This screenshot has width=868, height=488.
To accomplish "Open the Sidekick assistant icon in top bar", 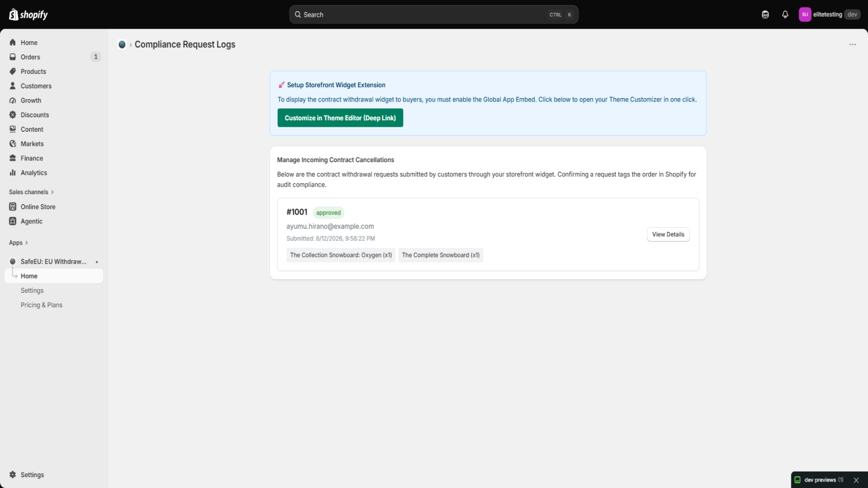I will tap(765, 15).
